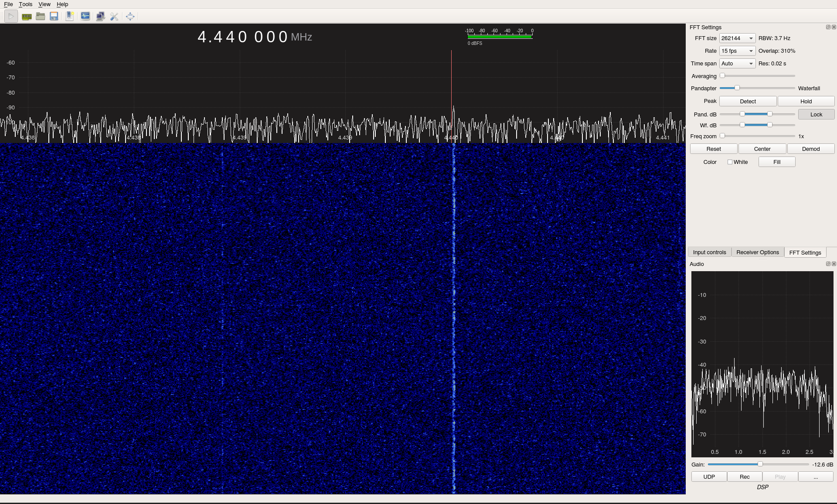Open the I/Q recorder monitor icon
837x504 pixels.
click(85, 17)
